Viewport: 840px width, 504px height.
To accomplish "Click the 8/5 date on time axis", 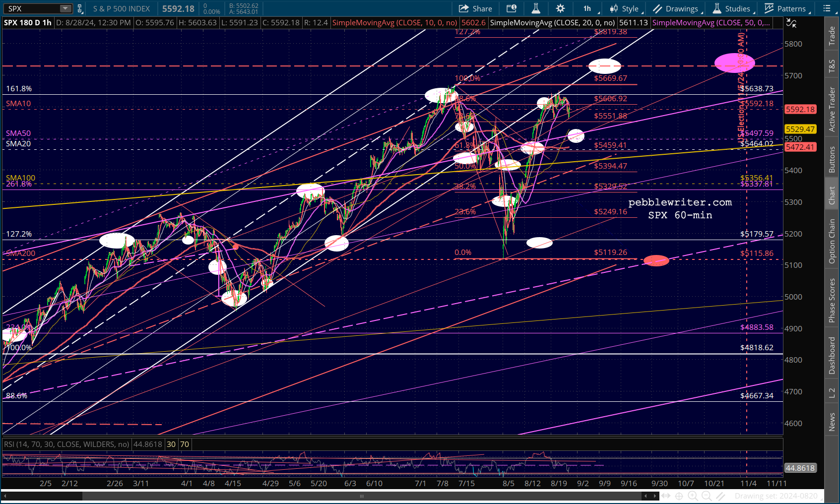I will pos(509,483).
